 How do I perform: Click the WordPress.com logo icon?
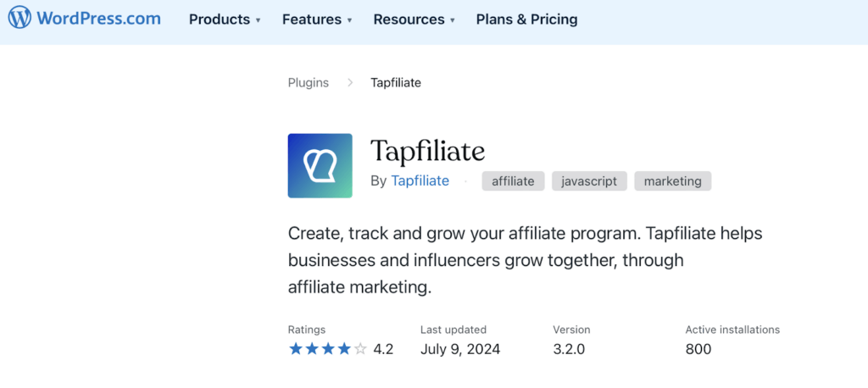pos(19,19)
